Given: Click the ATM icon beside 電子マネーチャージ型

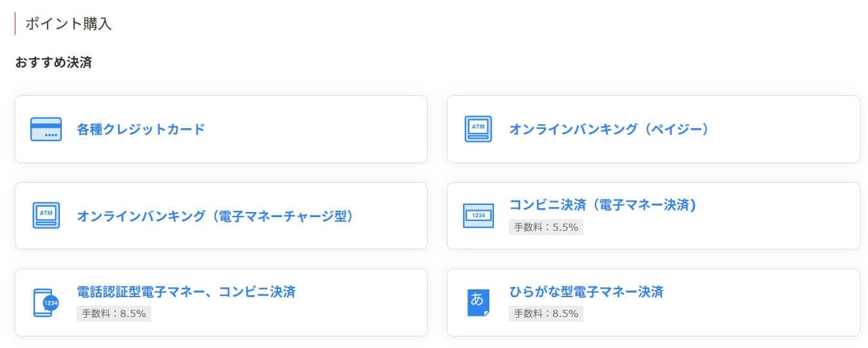Looking at the screenshot, I should 46,215.
